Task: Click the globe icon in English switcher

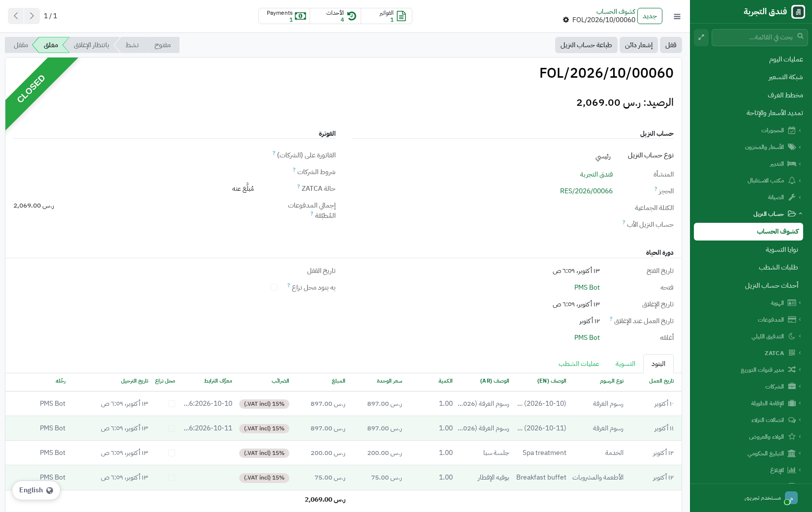Action: [x=50, y=490]
